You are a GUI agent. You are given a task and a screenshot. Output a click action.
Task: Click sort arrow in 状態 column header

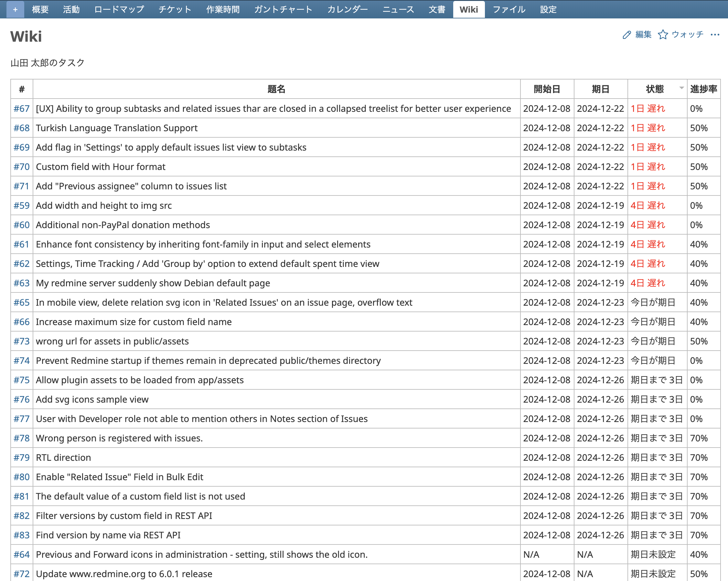[x=681, y=88]
